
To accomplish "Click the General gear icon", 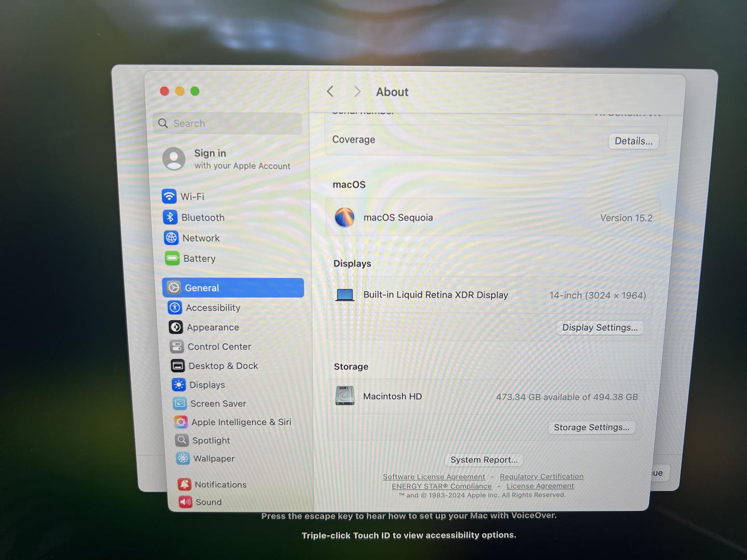I will click(174, 287).
